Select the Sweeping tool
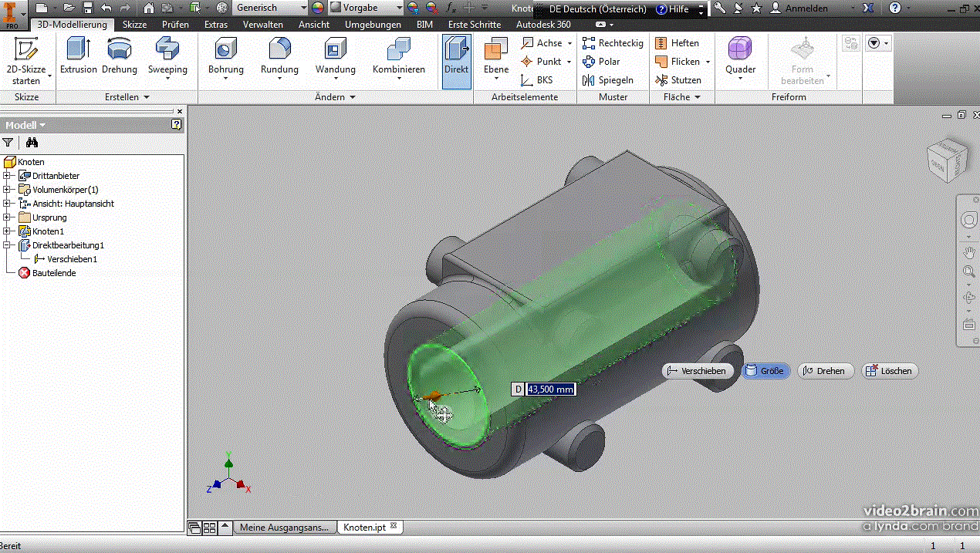Viewport: 980px width, 553px height. (167, 59)
